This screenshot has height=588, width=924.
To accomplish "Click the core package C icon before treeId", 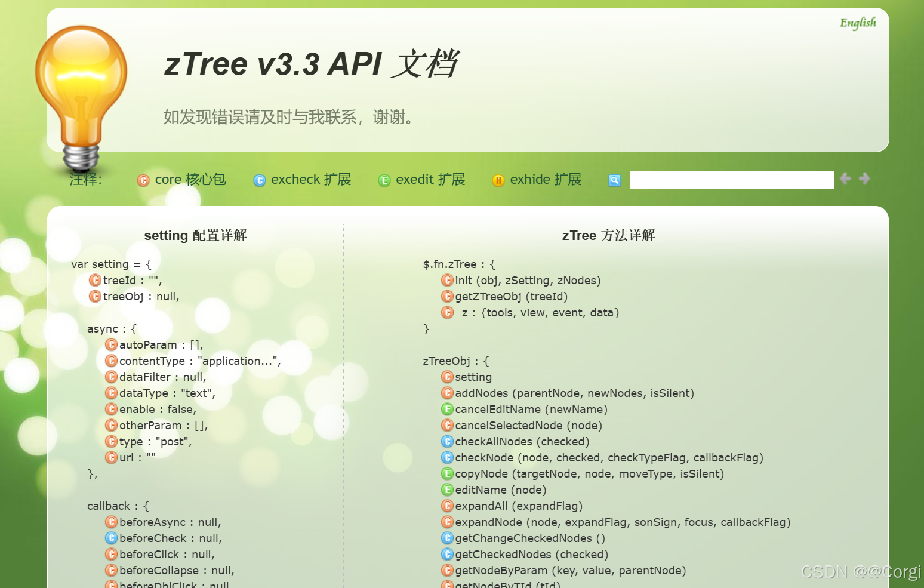I will point(95,280).
